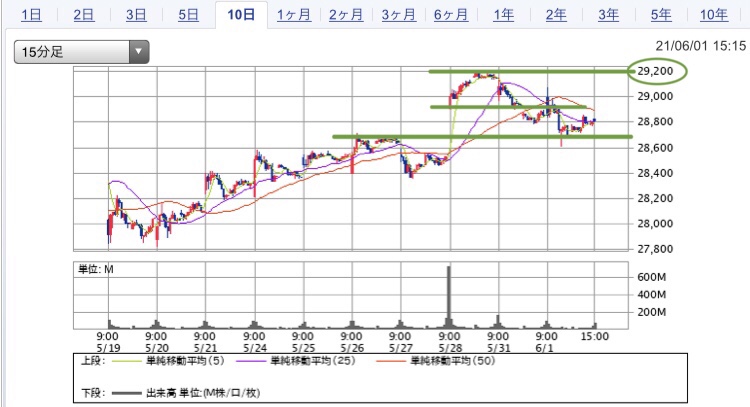Click the 600M volume axis label

pos(651,277)
